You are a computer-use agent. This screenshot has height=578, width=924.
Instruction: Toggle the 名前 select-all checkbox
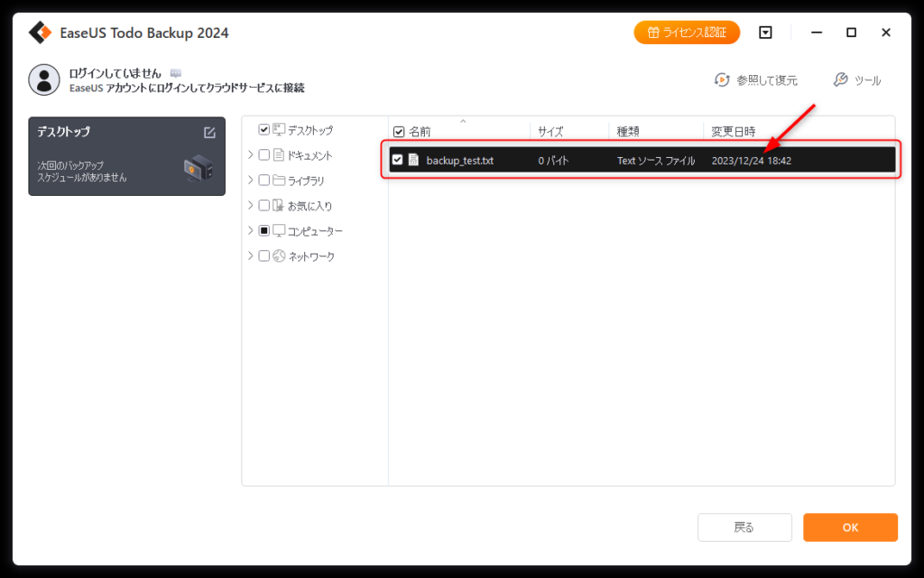point(399,132)
